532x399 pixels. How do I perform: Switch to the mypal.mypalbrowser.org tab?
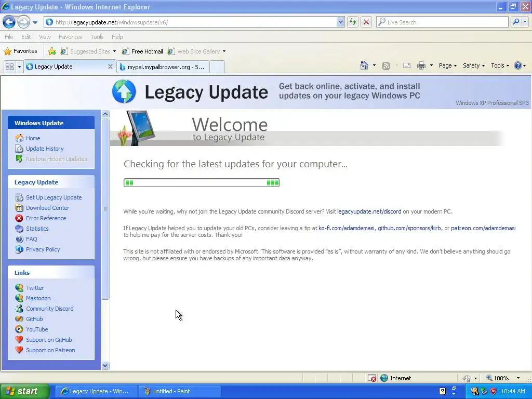(x=163, y=67)
